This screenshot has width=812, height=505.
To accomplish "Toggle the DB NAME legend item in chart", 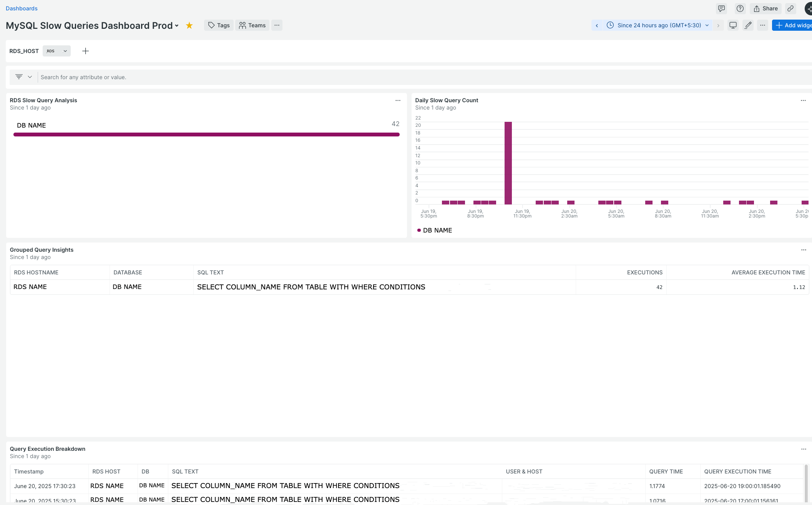I will 435,230.
